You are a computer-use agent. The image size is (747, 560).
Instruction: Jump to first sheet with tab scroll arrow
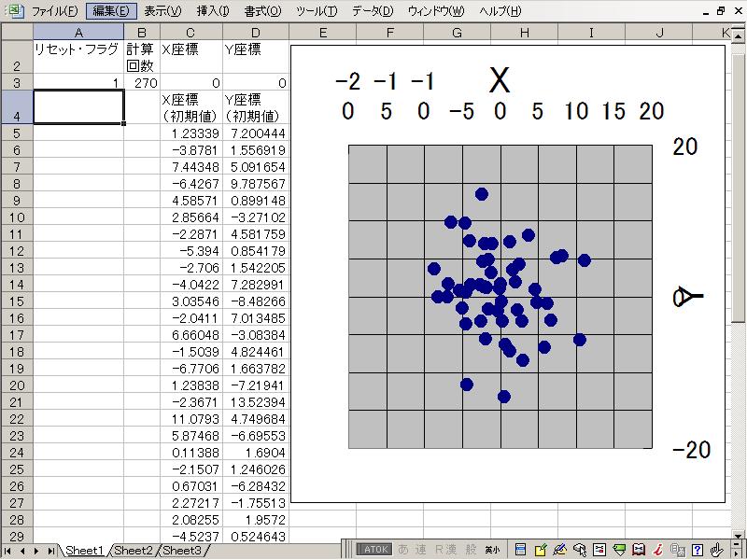(11, 551)
